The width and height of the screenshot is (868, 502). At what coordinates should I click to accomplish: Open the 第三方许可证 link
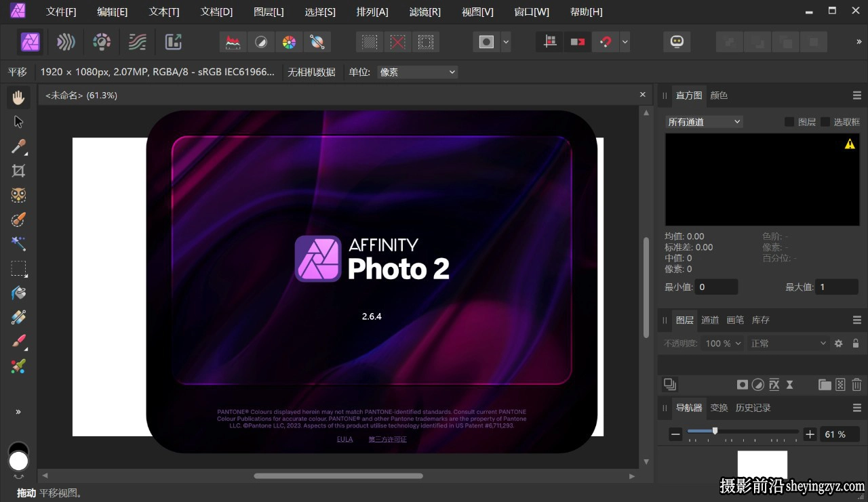click(x=388, y=440)
